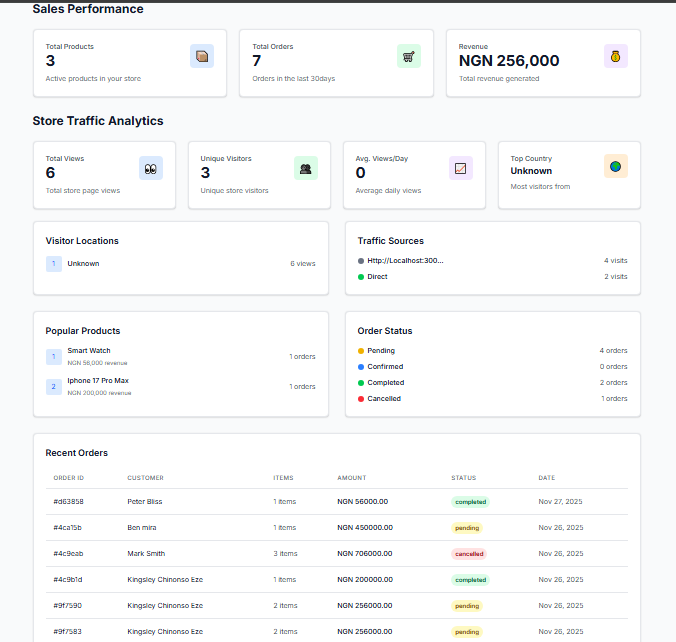Click the NGN 256,000 revenue value
The width and height of the screenshot is (676, 642).
(x=509, y=61)
